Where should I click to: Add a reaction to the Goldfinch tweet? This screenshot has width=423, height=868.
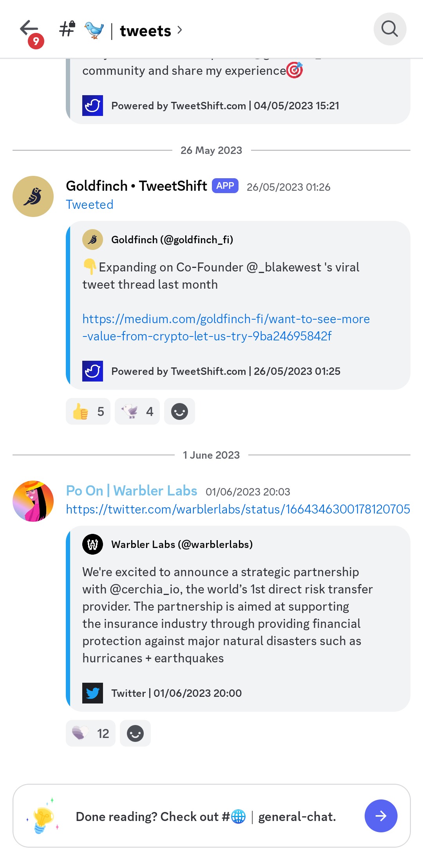(x=179, y=411)
